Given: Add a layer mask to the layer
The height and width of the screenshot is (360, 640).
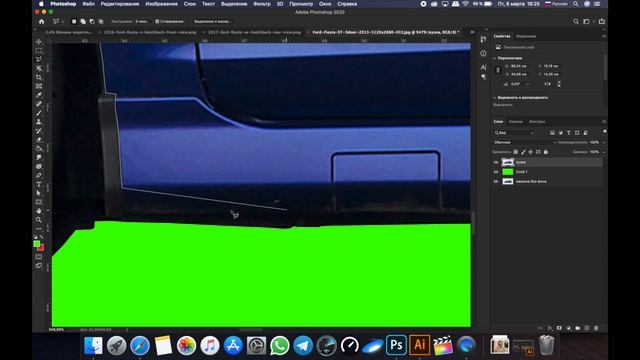Looking at the screenshot, I should pos(559,328).
